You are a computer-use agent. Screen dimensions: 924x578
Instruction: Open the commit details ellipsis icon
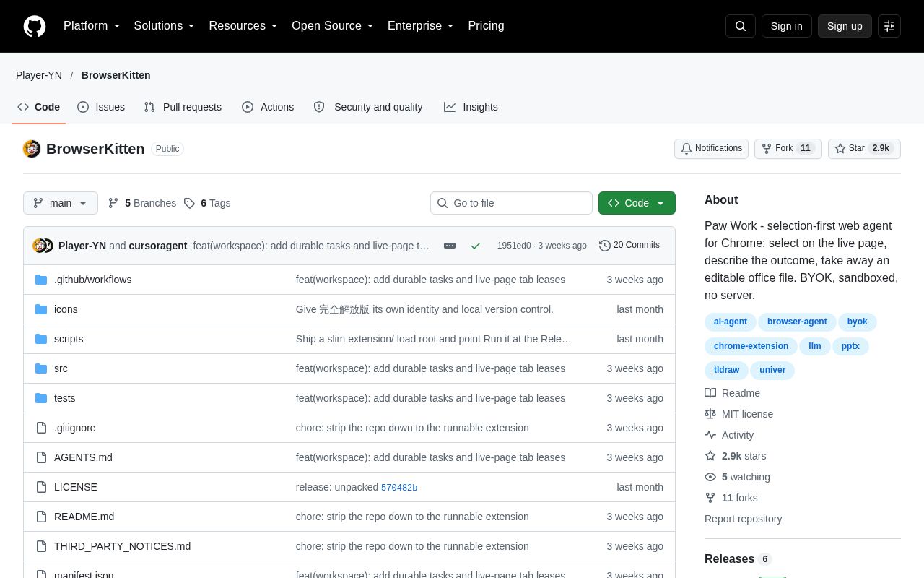pos(450,246)
